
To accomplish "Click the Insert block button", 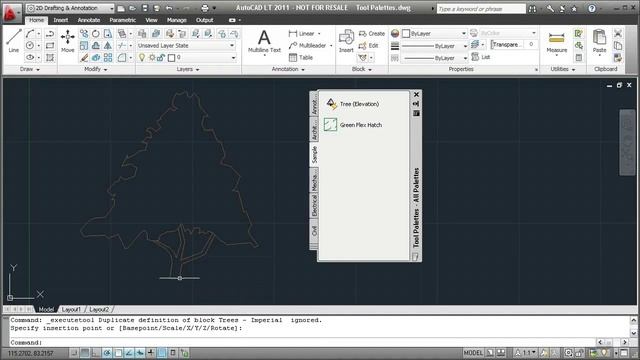I will point(346,41).
